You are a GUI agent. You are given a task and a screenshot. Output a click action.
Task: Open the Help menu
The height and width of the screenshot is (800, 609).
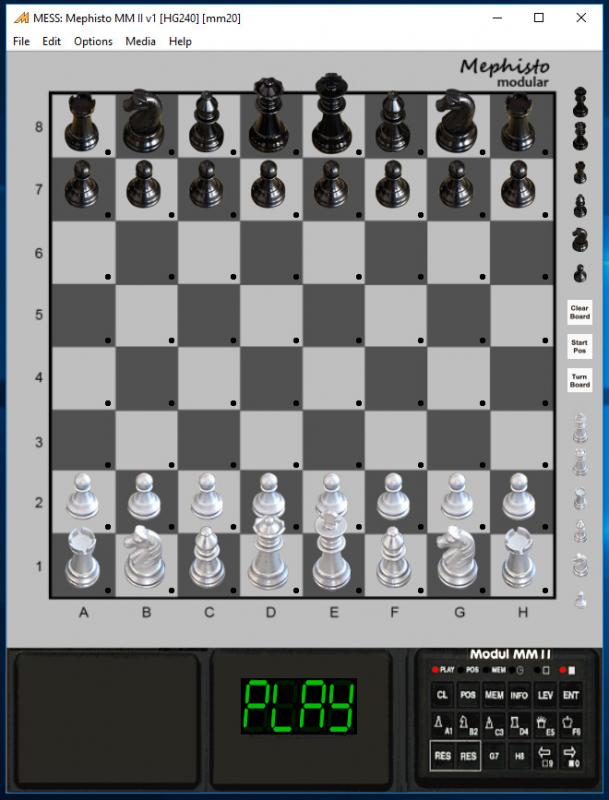coord(180,41)
